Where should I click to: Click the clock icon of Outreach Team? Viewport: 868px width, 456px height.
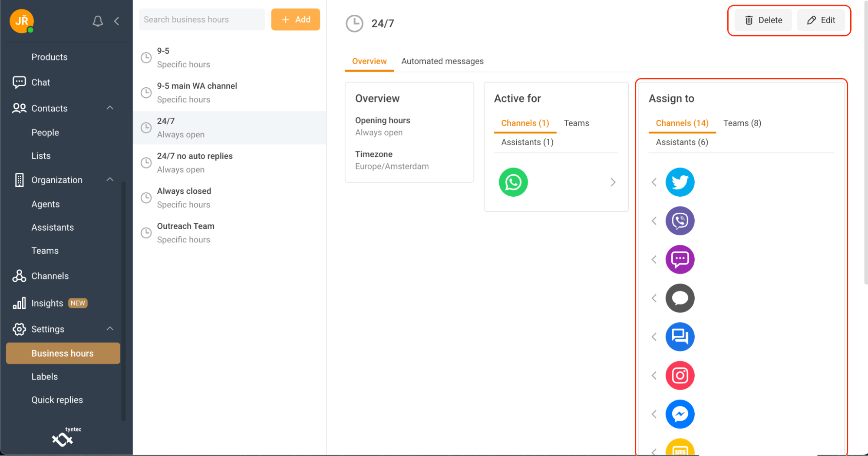tap(146, 233)
